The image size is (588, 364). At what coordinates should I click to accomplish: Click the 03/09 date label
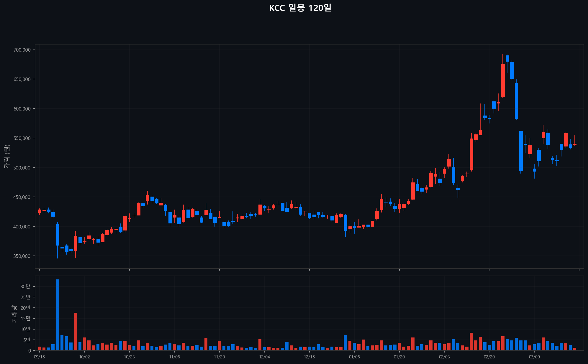click(x=534, y=357)
